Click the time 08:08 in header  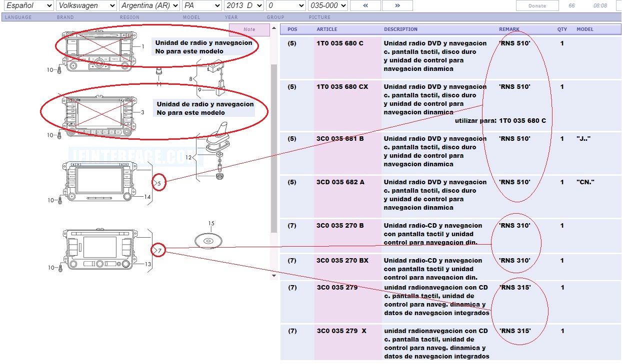(x=600, y=5)
